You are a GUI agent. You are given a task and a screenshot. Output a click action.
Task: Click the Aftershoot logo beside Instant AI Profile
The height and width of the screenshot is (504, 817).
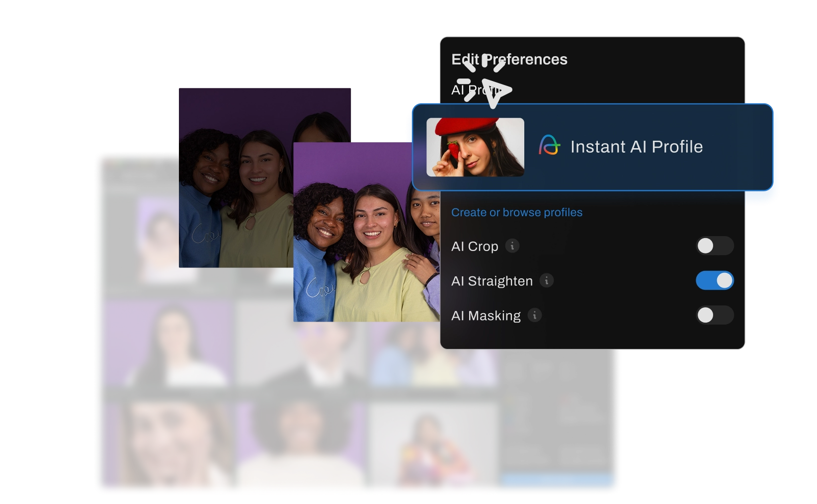(550, 146)
